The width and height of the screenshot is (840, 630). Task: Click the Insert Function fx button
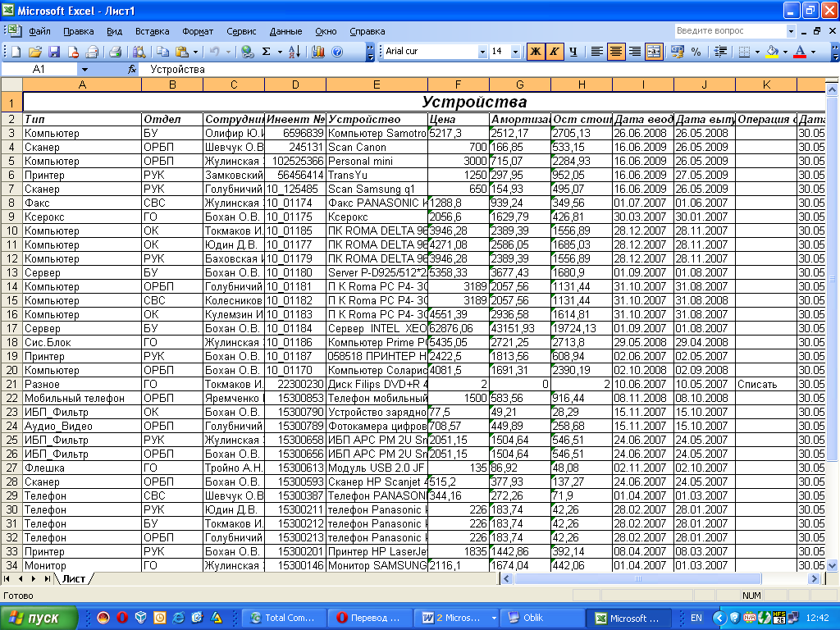[x=132, y=69]
